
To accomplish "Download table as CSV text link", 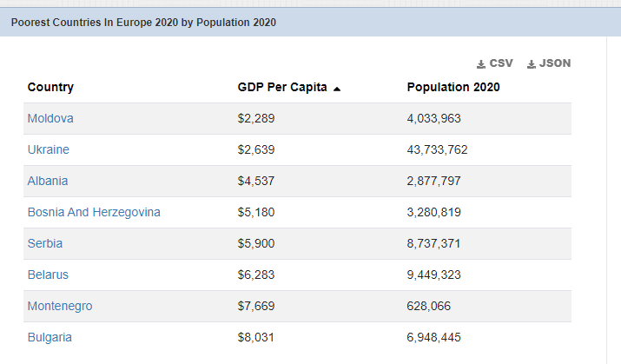I will coord(501,63).
